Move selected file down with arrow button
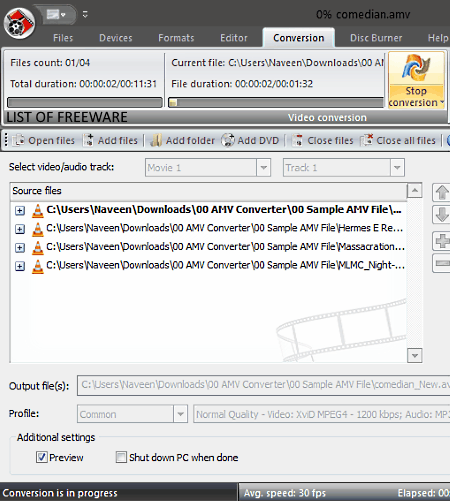This screenshot has width=450, height=501. tap(441, 214)
